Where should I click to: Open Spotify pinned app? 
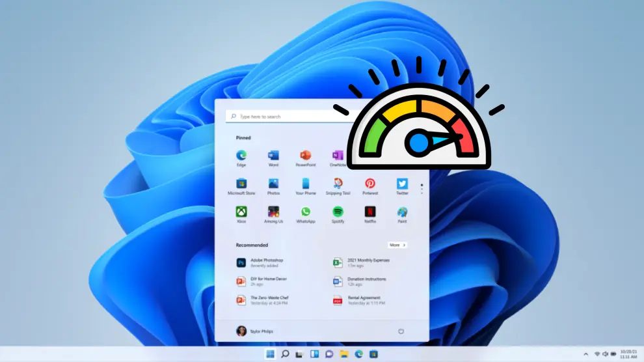coord(338,212)
